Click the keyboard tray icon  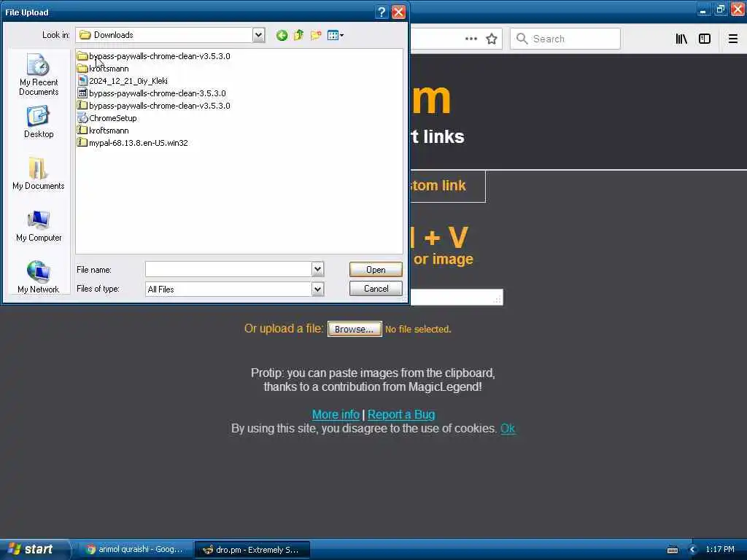pyautogui.click(x=672, y=550)
